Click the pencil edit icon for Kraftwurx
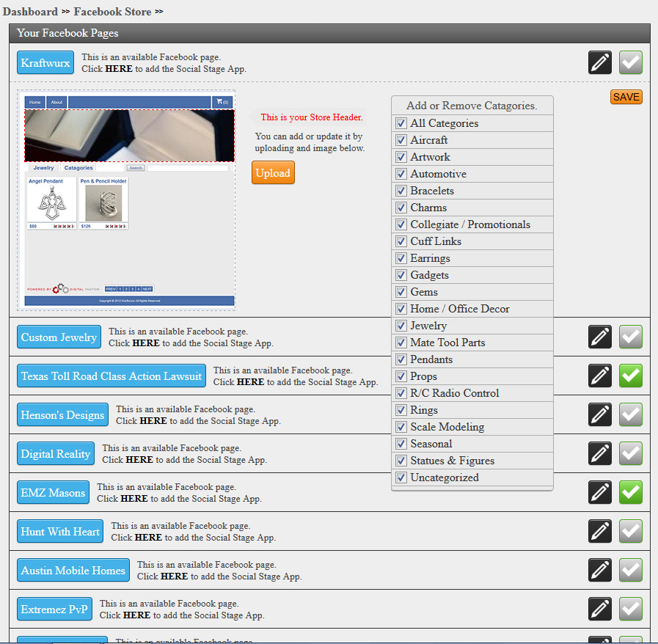 click(600, 63)
